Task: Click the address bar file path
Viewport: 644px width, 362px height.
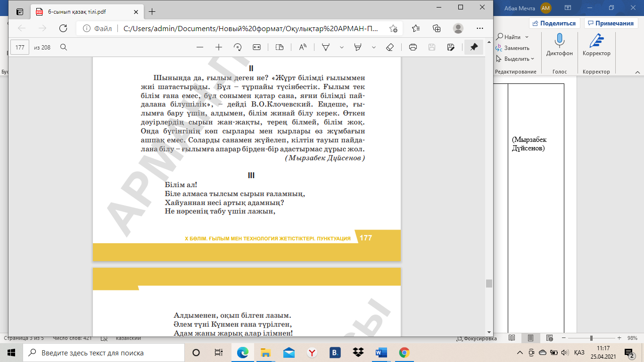Action: [x=250, y=28]
